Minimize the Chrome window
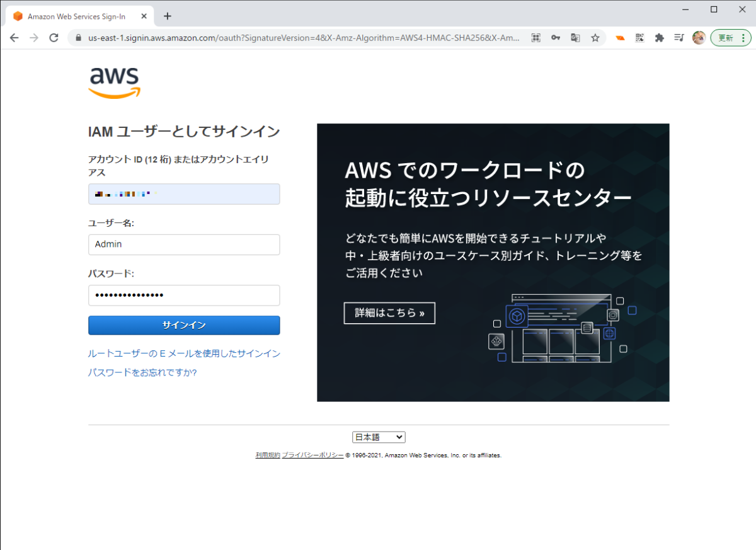Viewport: 756px width, 550px height. pyautogui.click(x=684, y=9)
